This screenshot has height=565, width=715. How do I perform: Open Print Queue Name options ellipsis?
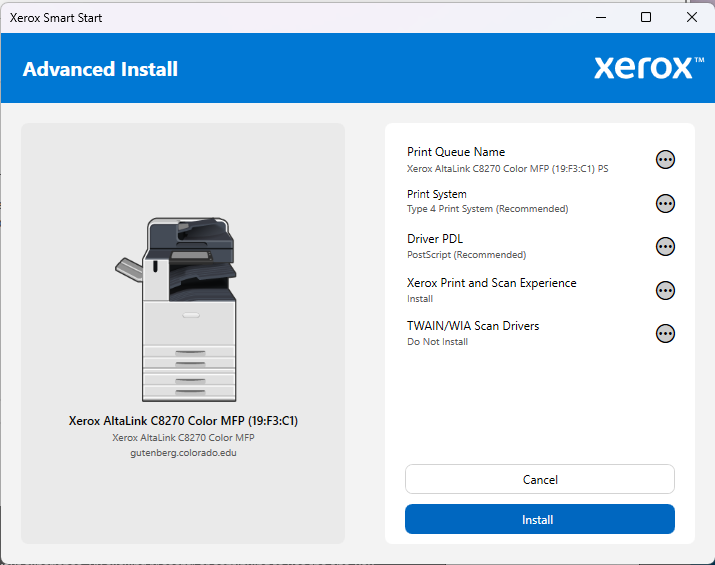665,160
